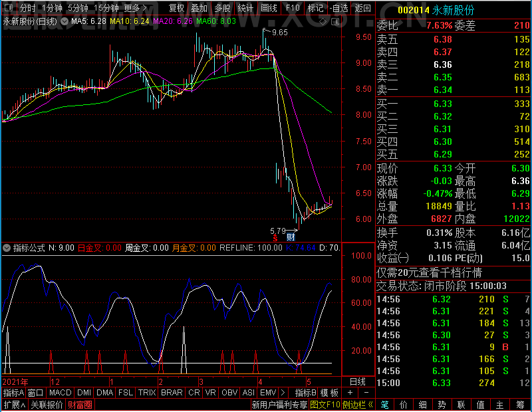The height and width of the screenshot is (412, 532).
Task: Expand the 更多 periods dropdown
Action: 135,8
